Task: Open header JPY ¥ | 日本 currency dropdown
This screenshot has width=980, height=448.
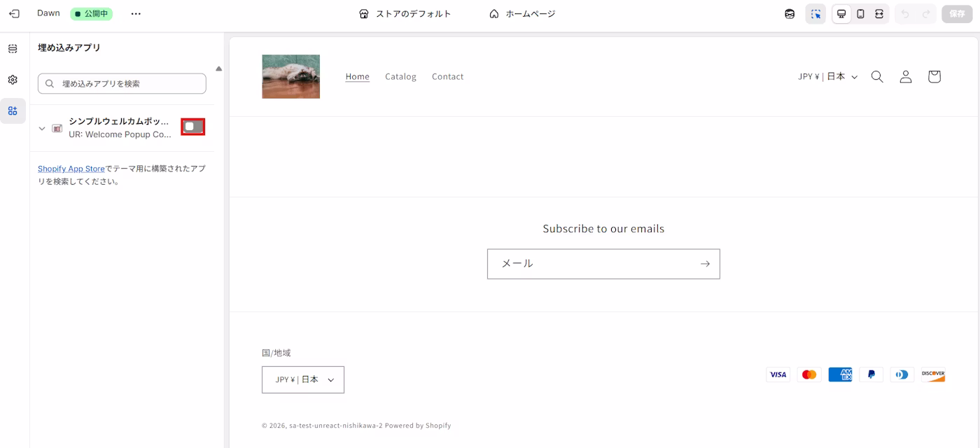Action: [827, 76]
